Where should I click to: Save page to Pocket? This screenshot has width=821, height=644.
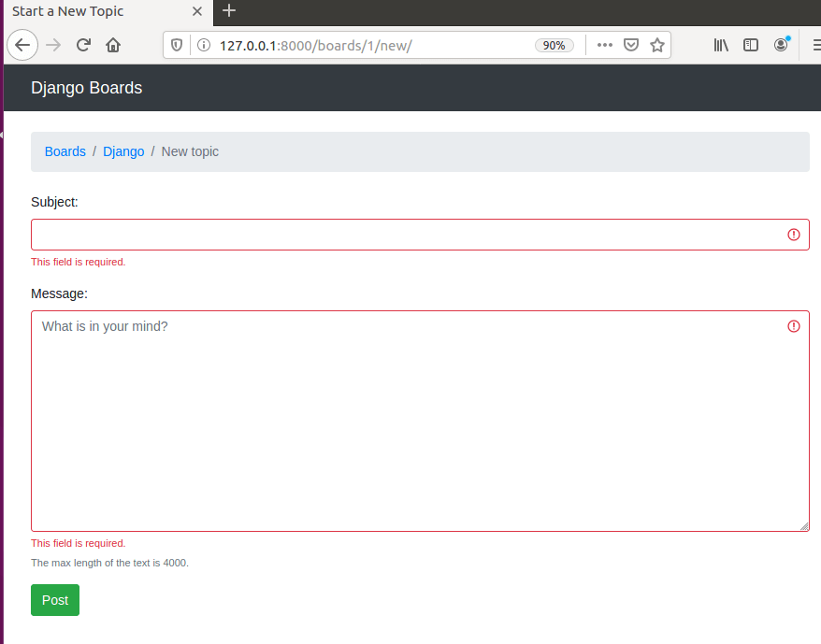[631, 46]
